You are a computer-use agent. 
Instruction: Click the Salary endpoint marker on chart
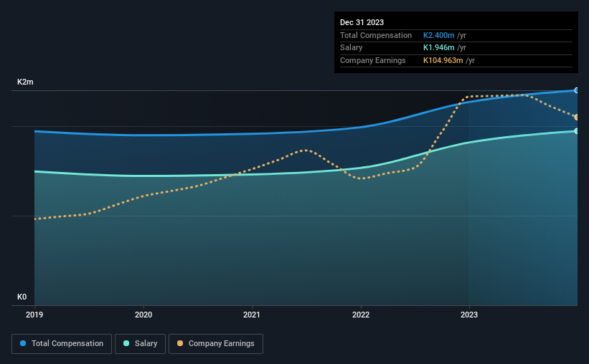(x=577, y=131)
